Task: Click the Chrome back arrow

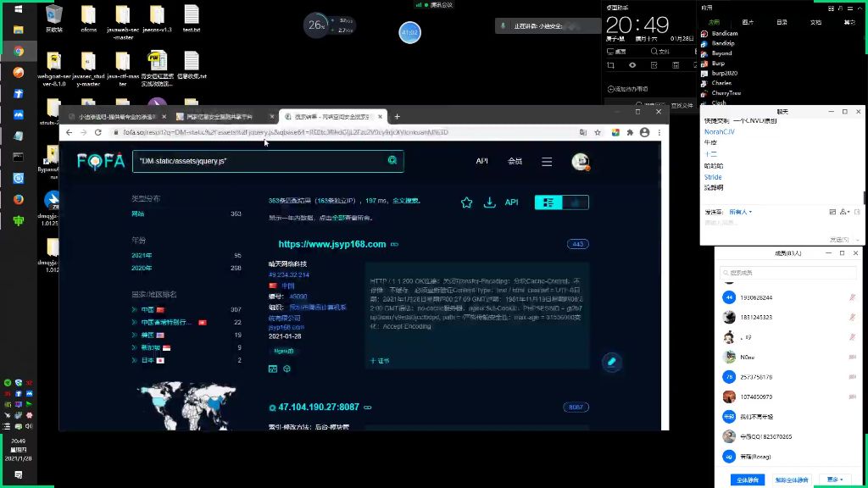Action: (x=69, y=132)
